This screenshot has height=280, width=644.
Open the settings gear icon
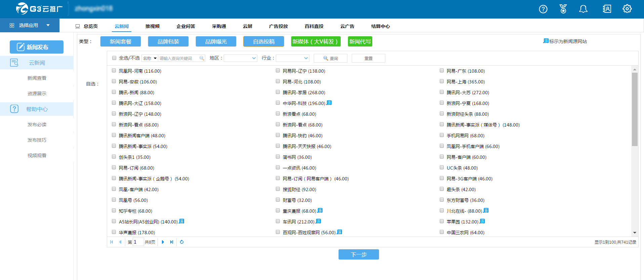tap(627, 9)
